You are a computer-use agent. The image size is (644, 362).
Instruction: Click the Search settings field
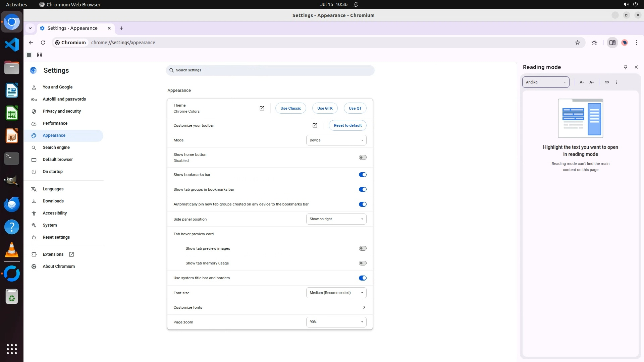[x=270, y=70]
